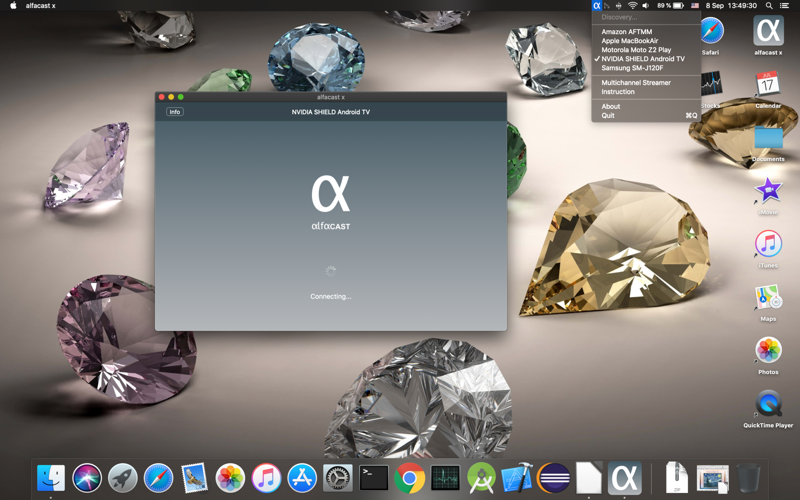Open App Store in the Dock
Screen dimensions: 800x500
click(x=302, y=478)
